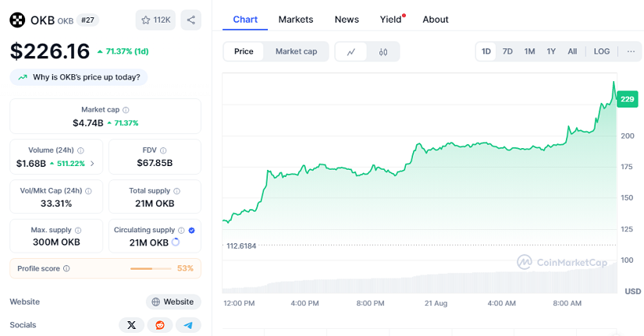The image size is (644, 336).
Task: Open the Yield tab
Action: [x=390, y=19]
